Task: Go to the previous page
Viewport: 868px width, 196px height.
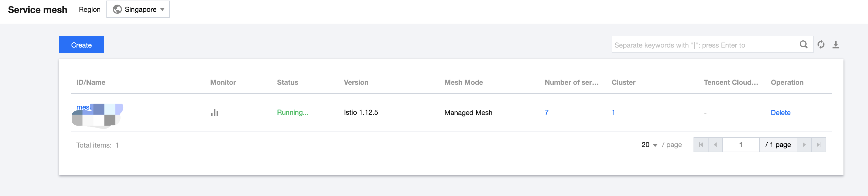Action: [x=715, y=145]
